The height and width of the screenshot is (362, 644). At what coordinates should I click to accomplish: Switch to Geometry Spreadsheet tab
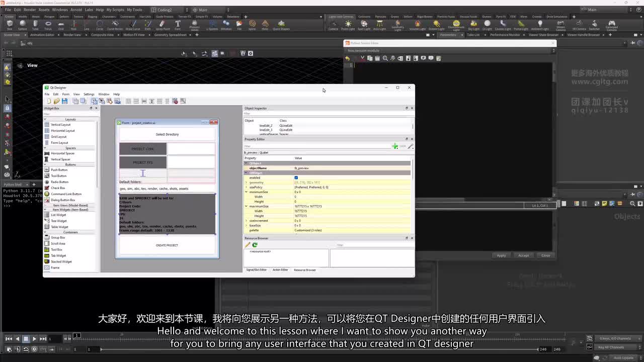point(170,35)
